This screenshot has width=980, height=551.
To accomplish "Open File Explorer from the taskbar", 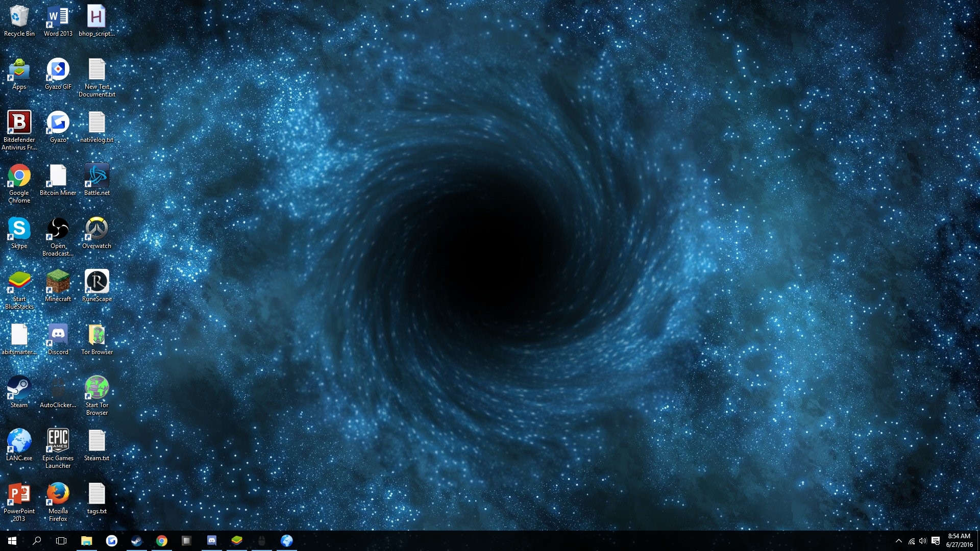I will click(x=86, y=541).
